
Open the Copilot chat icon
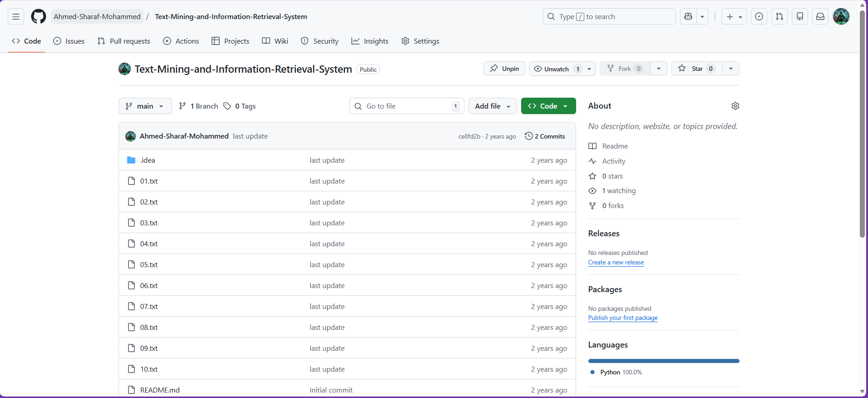click(x=688, y=17)
